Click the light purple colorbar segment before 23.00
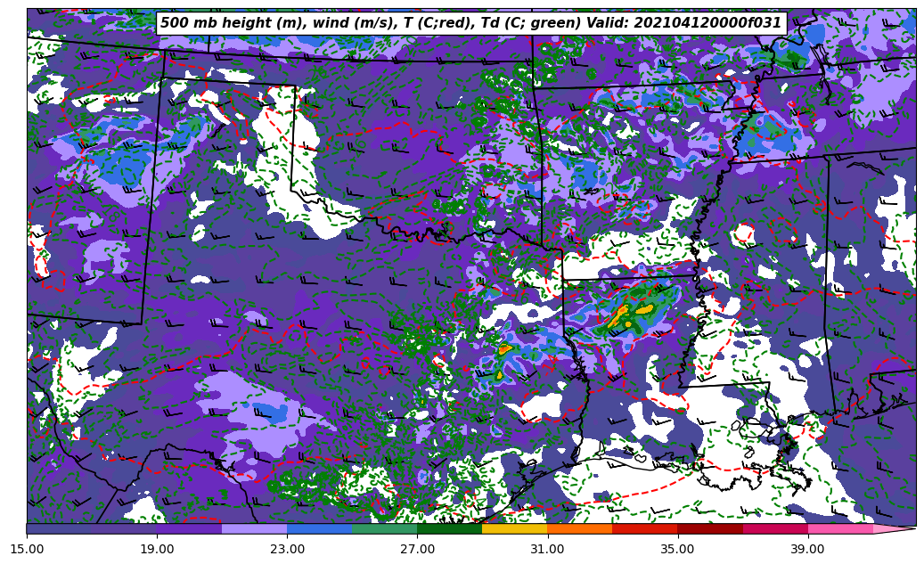The width and height of the screenshot is (924, 564). tap(254, 528)
